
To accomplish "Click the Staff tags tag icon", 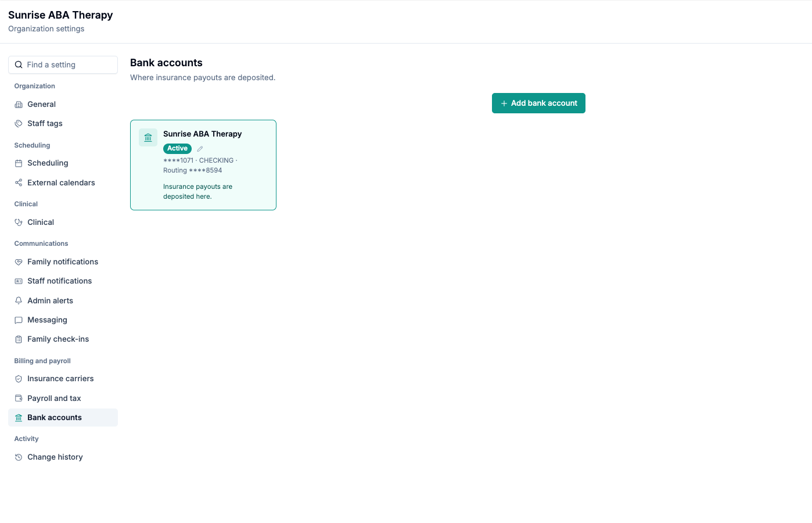I will click(x=19, y=124).
